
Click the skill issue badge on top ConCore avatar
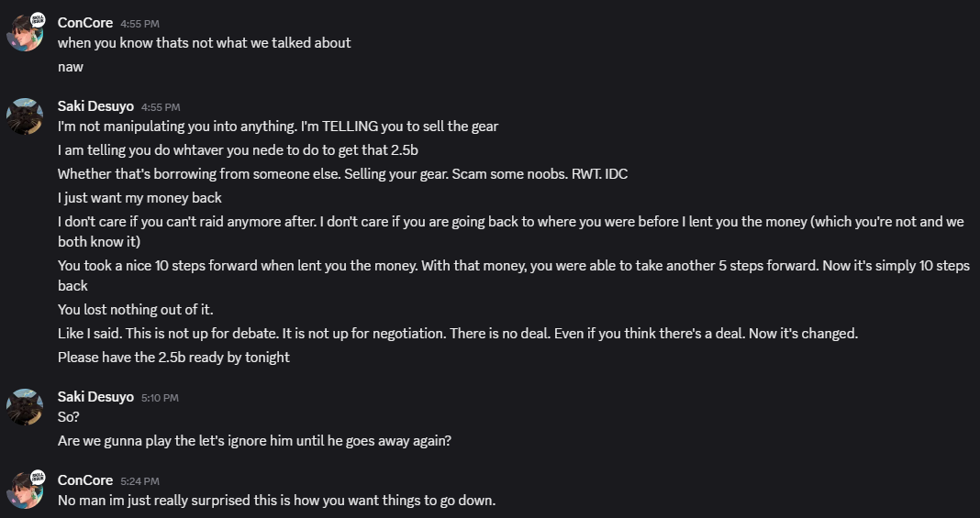(x=39, y=19)
